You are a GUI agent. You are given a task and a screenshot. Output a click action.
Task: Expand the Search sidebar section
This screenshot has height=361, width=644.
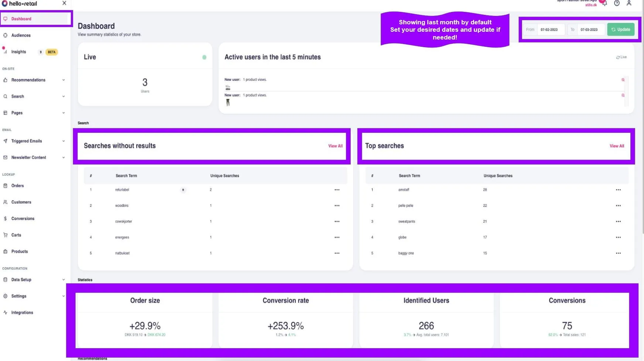(x=34, y=96)
